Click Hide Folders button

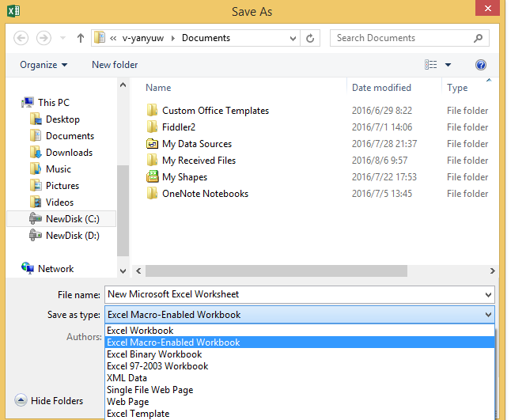coord(50,401)
